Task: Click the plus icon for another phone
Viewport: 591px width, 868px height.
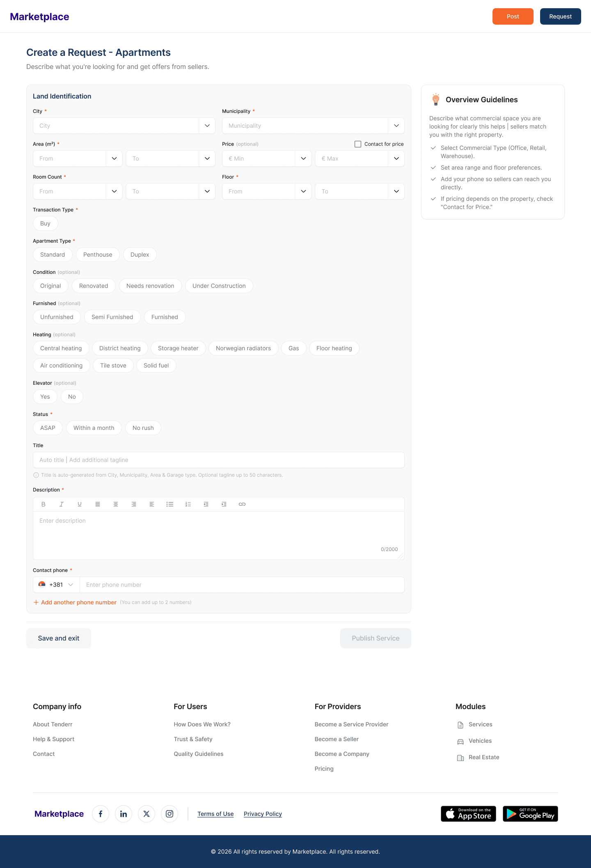Action: coord(36,602)
